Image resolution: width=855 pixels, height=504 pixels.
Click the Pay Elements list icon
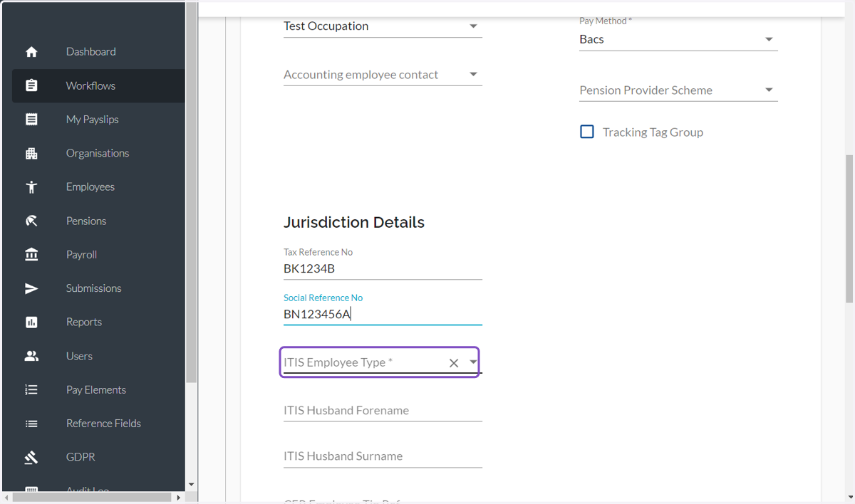click(x=31, y=390)
